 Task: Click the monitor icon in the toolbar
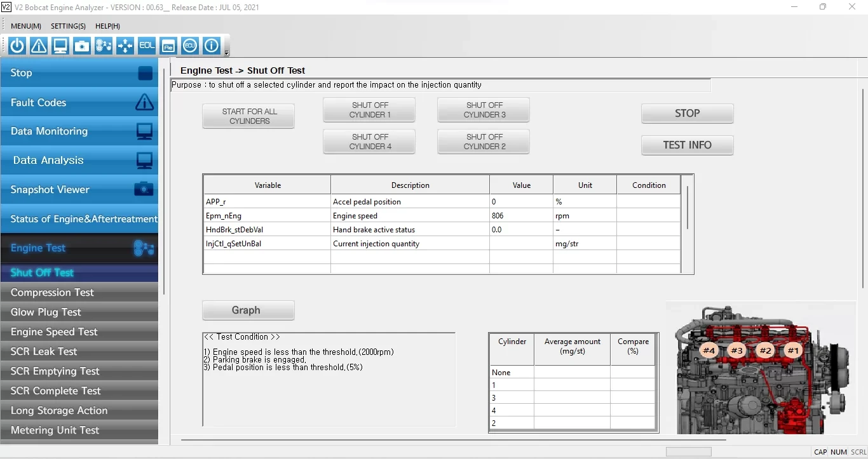tap(60, 46)
